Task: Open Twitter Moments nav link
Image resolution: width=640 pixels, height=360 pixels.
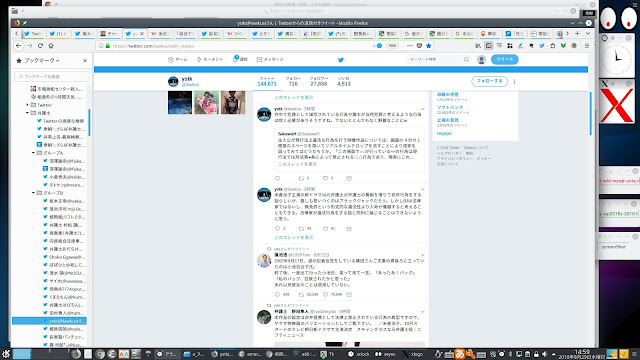Action: coord(210,60)
